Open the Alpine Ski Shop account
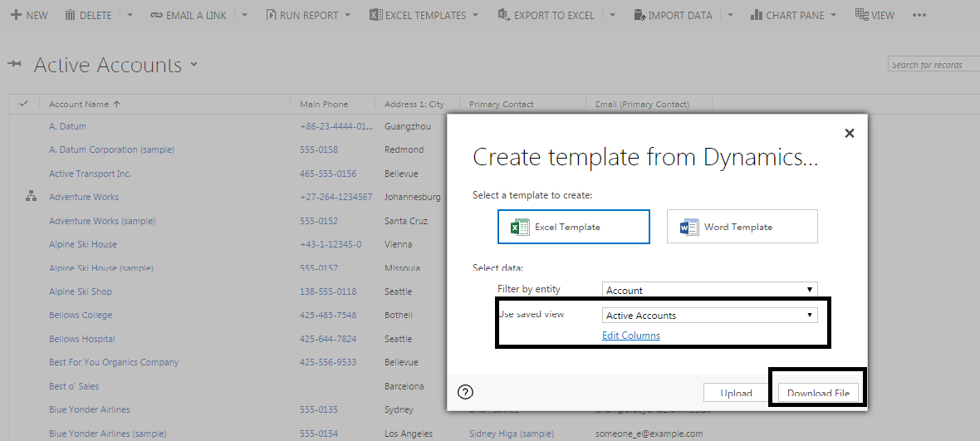The image size is (980, 441). click(80, 292)
